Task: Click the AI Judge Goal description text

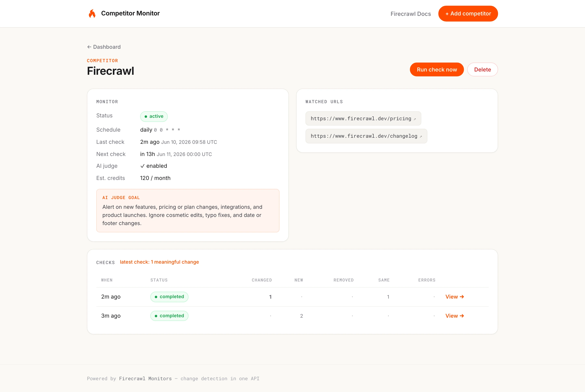Action: click(x=182, y=215)
